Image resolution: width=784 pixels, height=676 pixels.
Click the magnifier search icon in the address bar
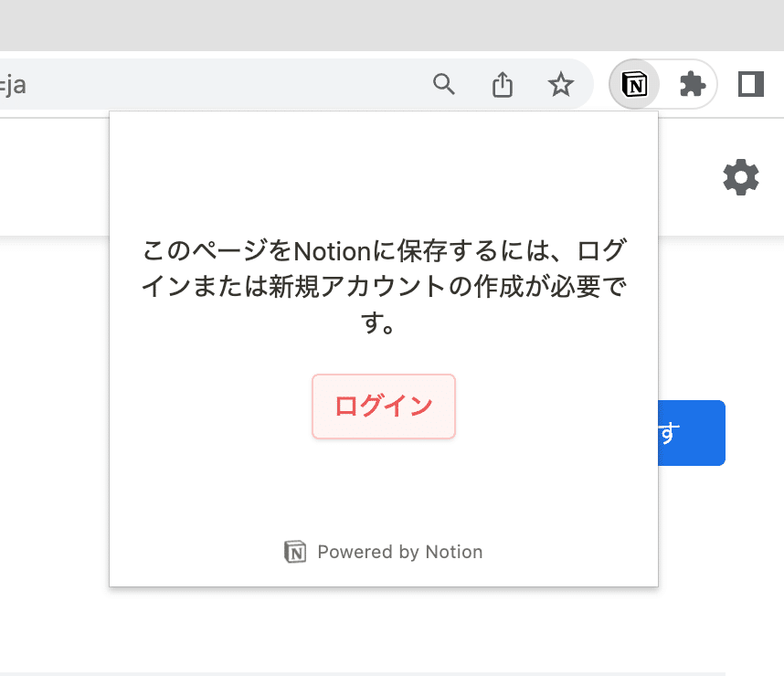444,85
